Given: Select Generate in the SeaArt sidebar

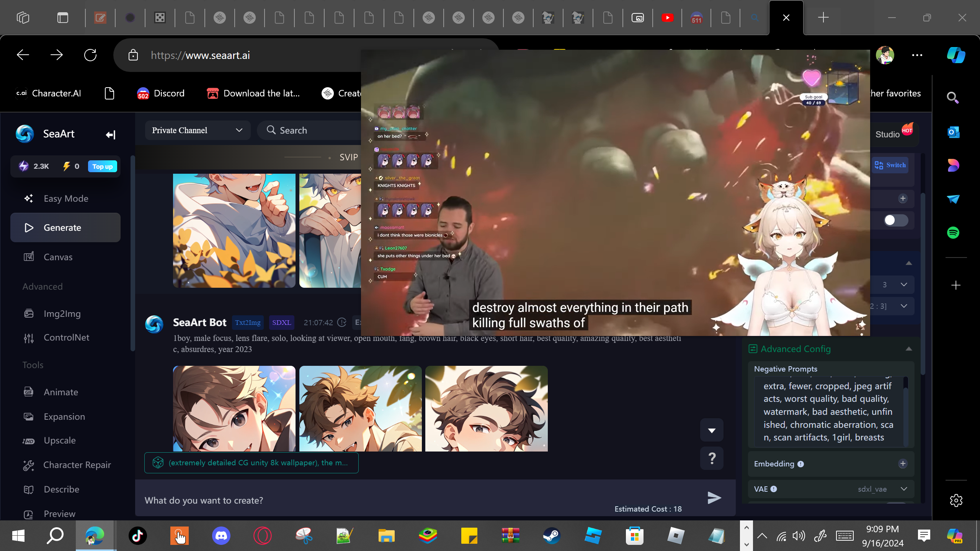Looking at the screenshot, I should coord(65,228).
